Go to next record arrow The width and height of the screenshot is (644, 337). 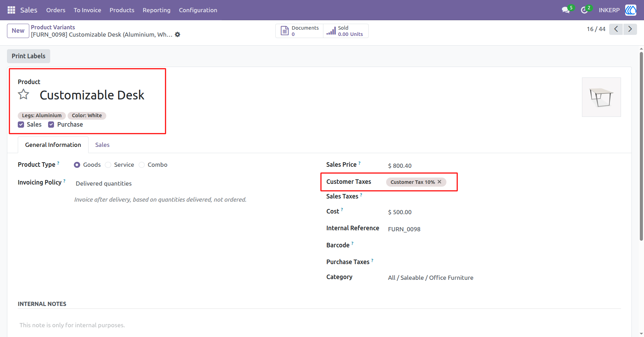(630, 29)
